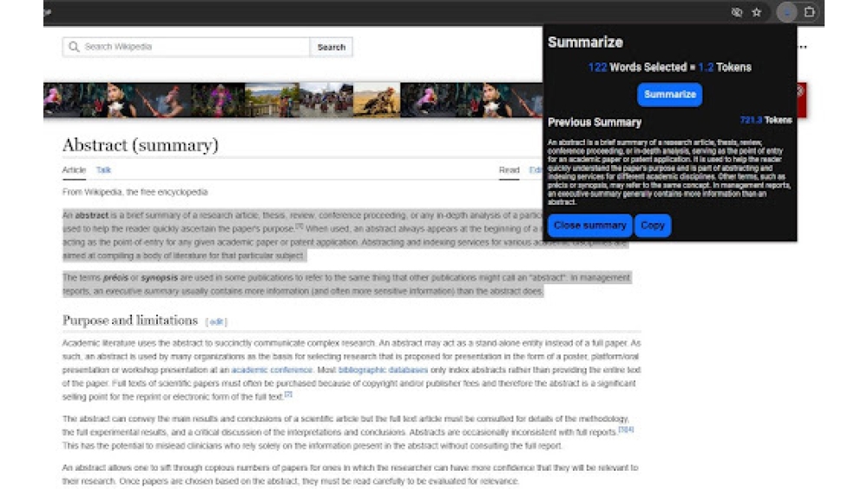Click the bold word 'synopsis' in the article
This screenshot has height=489, width=868.
click(x=160, y=277)
